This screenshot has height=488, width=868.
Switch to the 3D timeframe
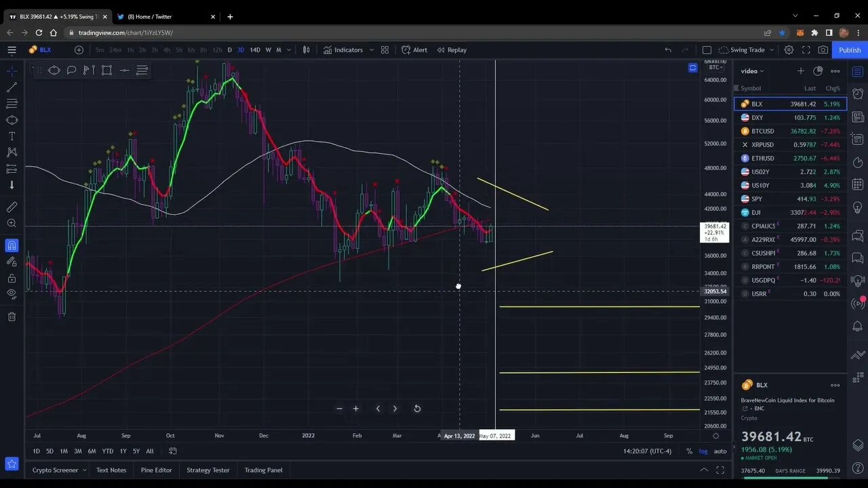[x=240, y=49]
